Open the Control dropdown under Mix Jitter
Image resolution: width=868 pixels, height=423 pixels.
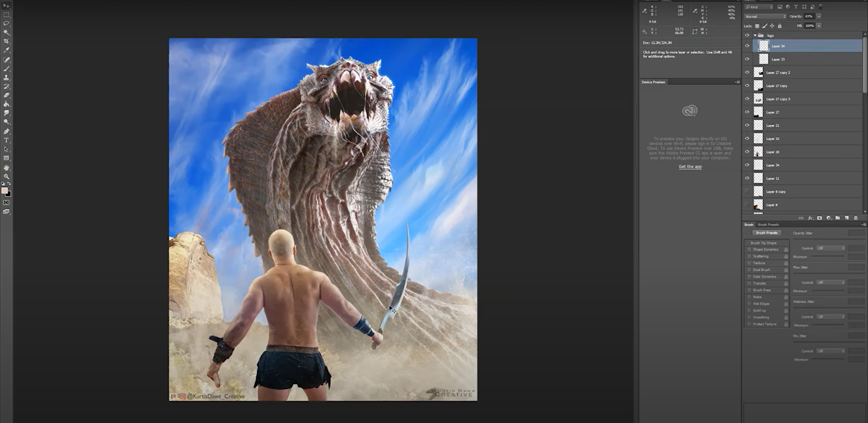[831, 351]
